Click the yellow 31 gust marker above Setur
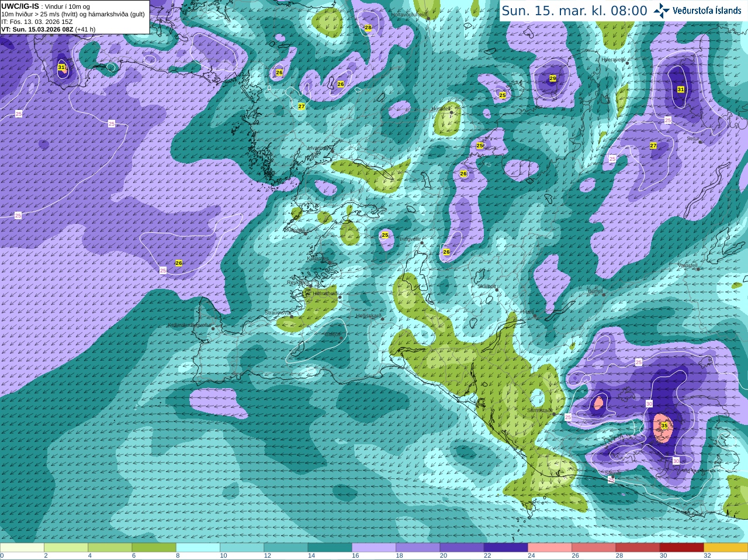 coord(681,89)
